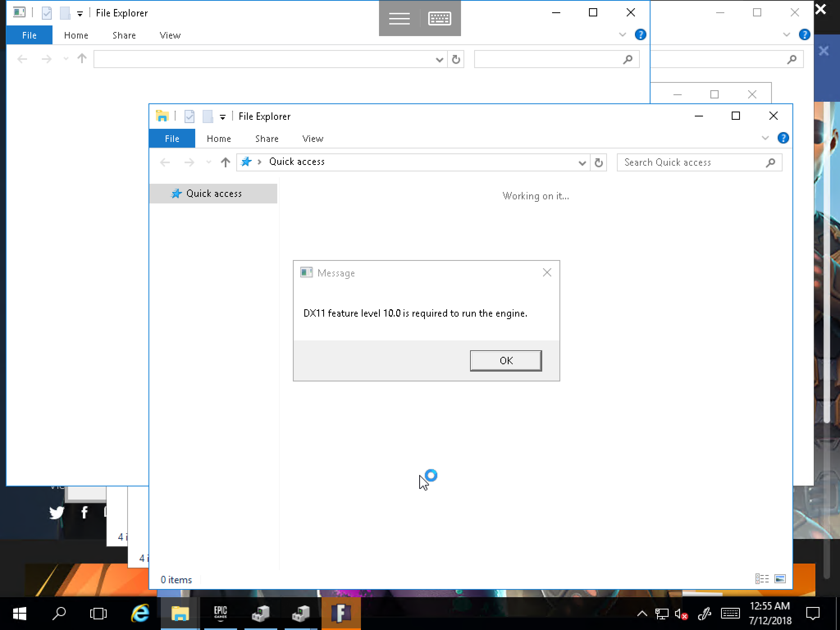Open Task View from taskbar
Image resolution: width=840 pixels, height=630 pixels.
pos(98,614)
